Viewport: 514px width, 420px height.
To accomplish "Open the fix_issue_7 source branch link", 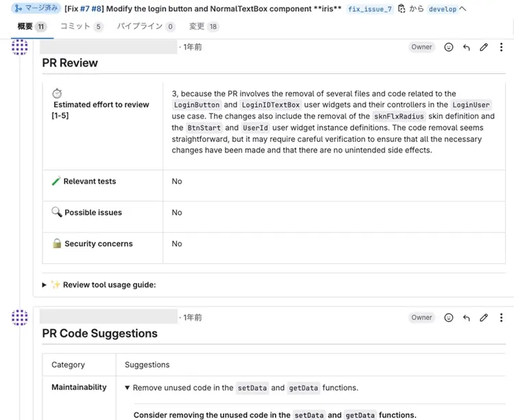I will [x=370, y=10].
